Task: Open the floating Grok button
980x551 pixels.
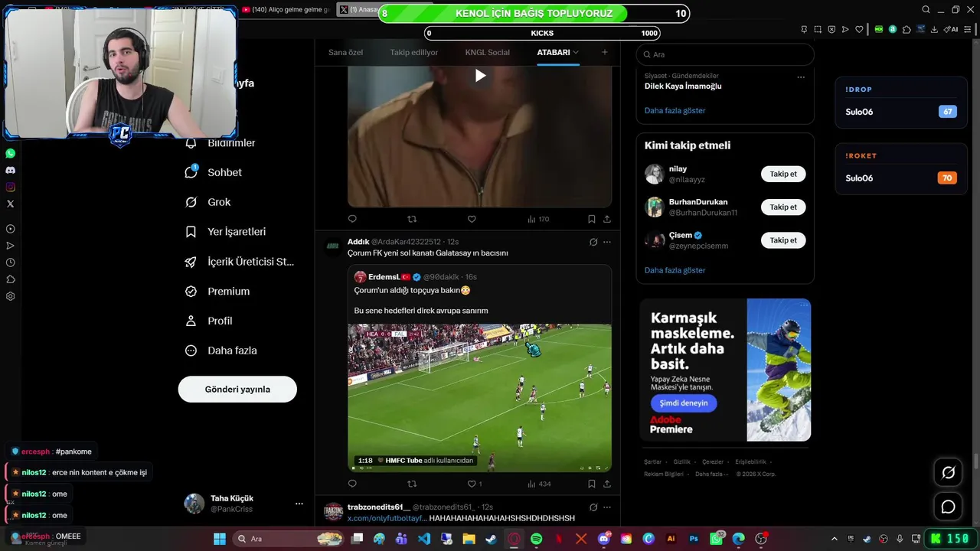Action: pyautogui.click(x=948, y=472)
